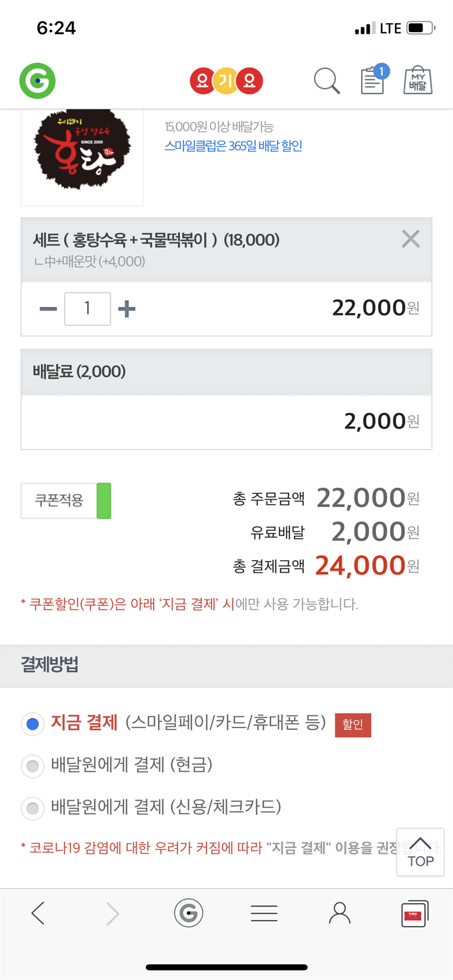Decrease item quantity with minus button
Viewport: 453px width, 980px height.
tap(48, 309)
